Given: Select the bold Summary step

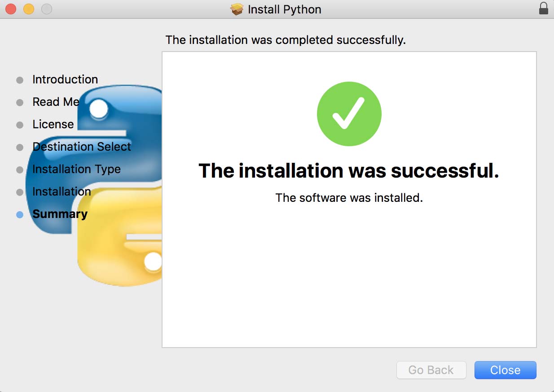Looking at the screenshot, I should 60,214.
